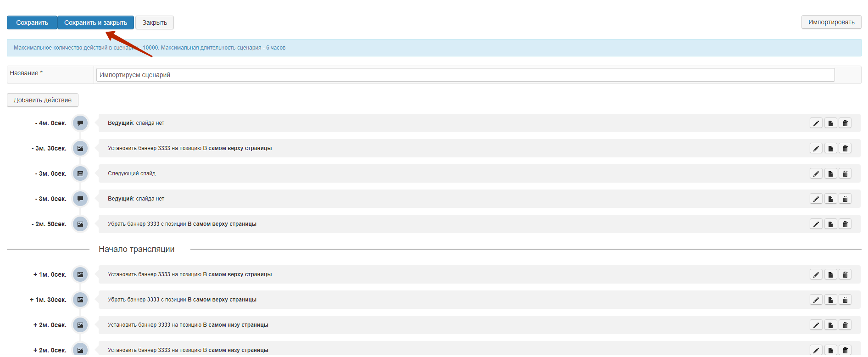Image resolution: width=868 pixels, height=357 pixels.
Task: Delete the -4м. 0сек. Ведущий action
Action: (x=845, y=123)
